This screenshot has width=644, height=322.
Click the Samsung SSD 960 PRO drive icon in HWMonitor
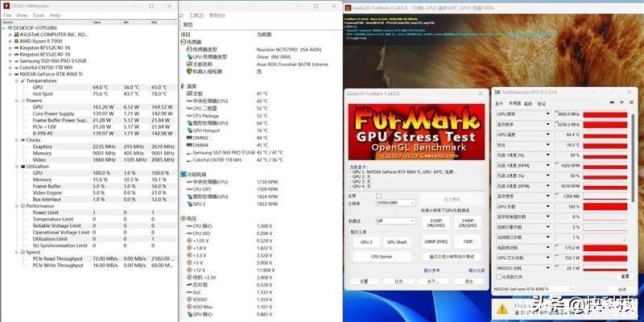(16, 61)
